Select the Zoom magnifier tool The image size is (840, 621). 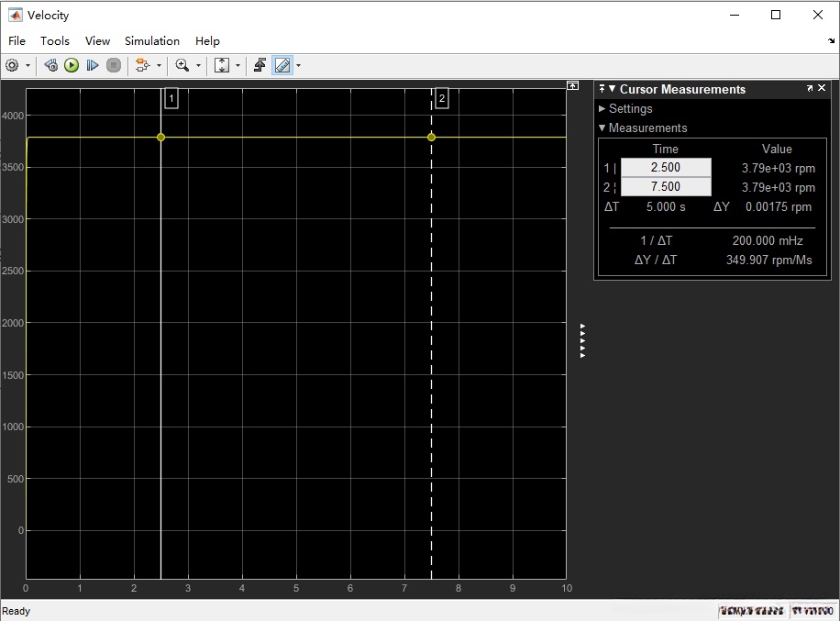(182, 65)
